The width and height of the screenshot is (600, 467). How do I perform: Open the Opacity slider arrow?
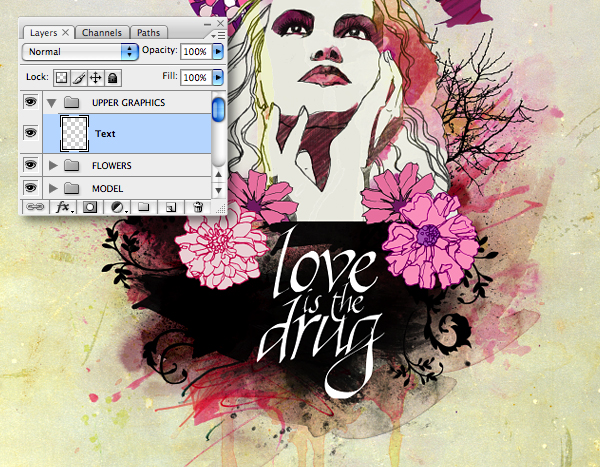point(218,51)
